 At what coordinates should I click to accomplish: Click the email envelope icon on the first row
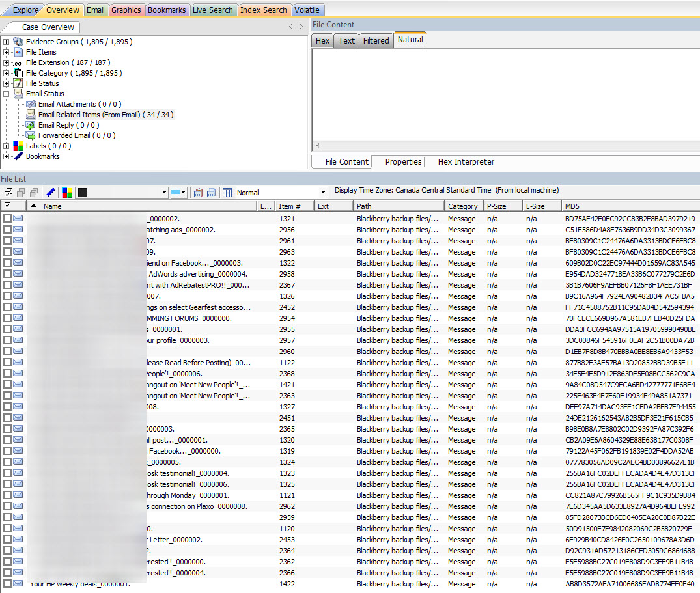[17, 219]
